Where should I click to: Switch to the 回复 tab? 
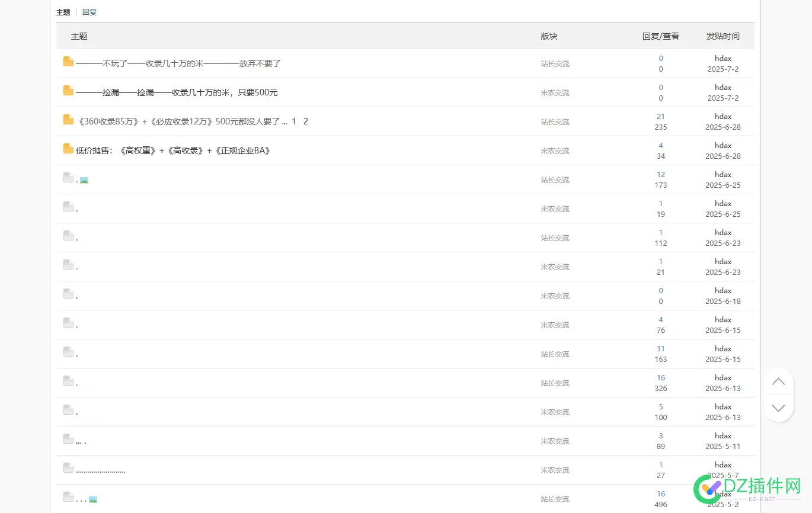point(89,12)
